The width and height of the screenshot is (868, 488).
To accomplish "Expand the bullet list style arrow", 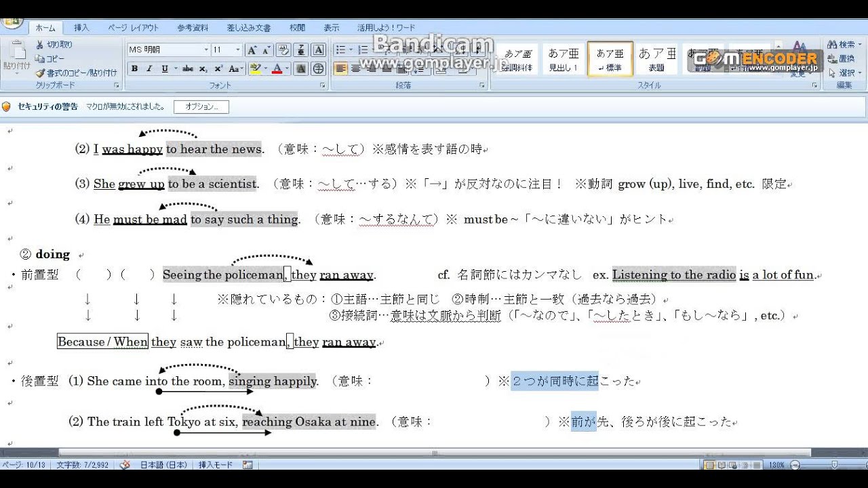I will pos(351,50).
